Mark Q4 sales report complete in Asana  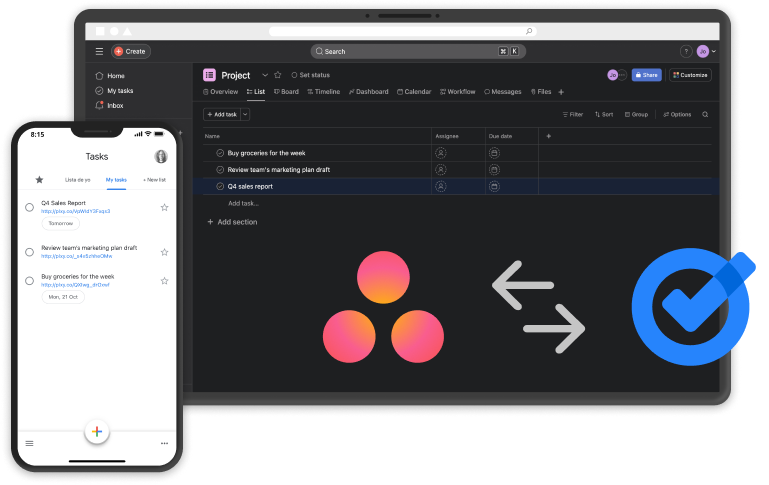click(220, 186)
